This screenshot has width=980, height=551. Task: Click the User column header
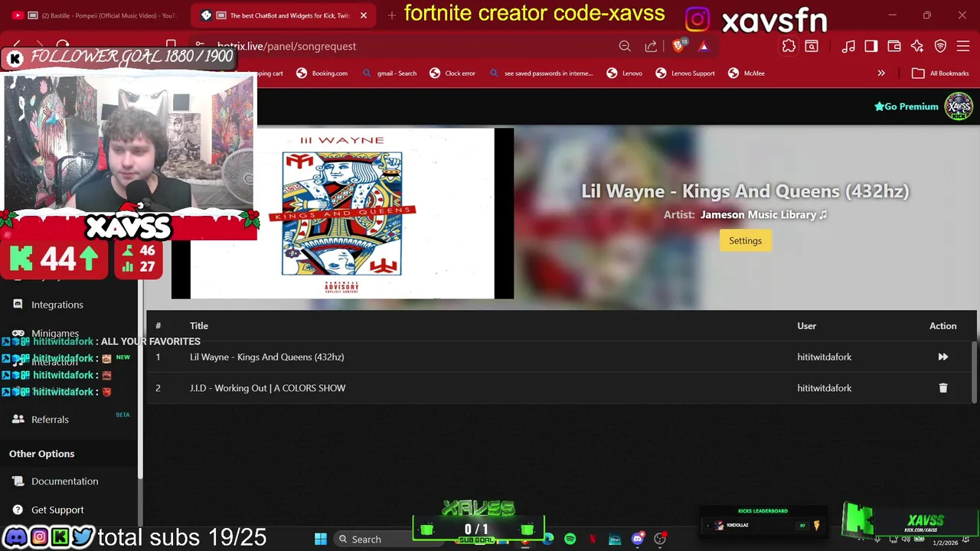click(806, 326)
